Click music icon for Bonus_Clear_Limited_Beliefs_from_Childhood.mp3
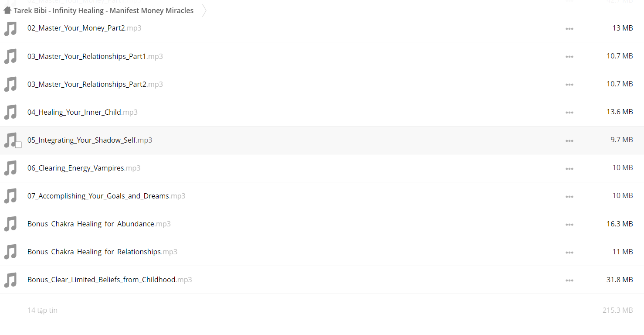This screenshot has height=335, width=644. coord(10,280)
